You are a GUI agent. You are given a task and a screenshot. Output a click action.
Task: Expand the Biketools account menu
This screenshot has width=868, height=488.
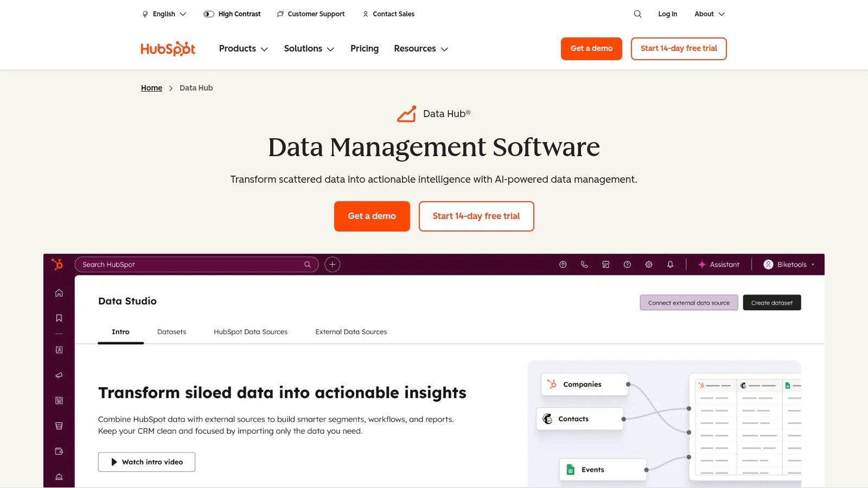tap(788, 264)
